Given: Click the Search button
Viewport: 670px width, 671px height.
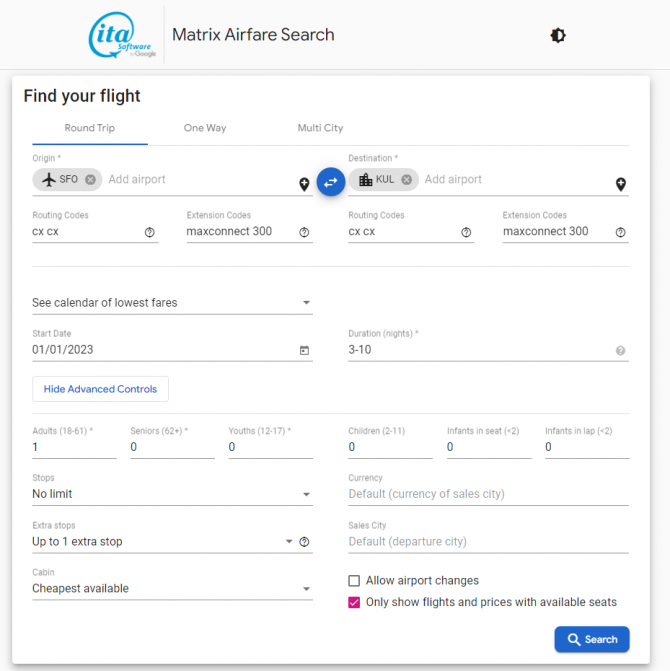Looking at the screenshot, I should (592, 639).
